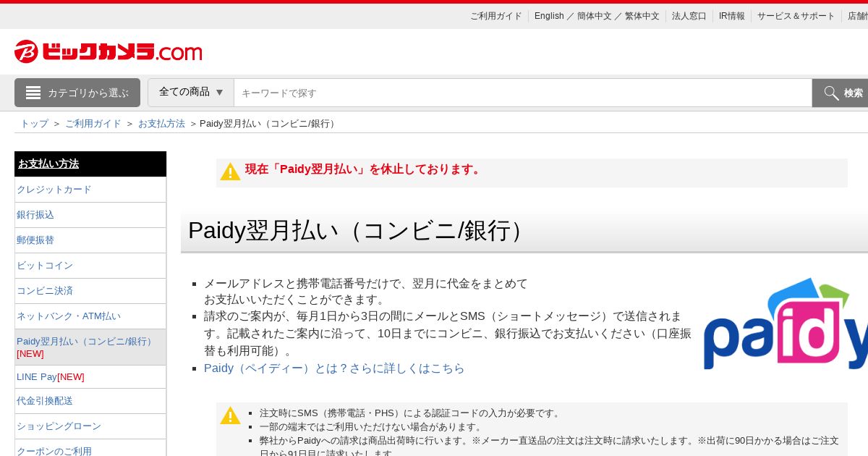Select Paidy翌月払い（コンビニ/銀行） in the sidebar
The image size is (868, 456).
90,347
